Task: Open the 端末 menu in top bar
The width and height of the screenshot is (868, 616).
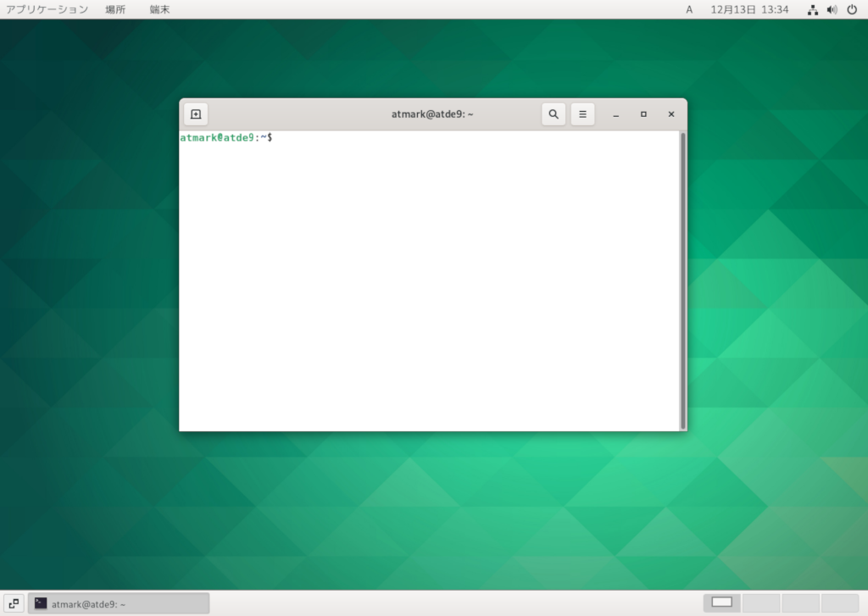Action: click(159, 9)
